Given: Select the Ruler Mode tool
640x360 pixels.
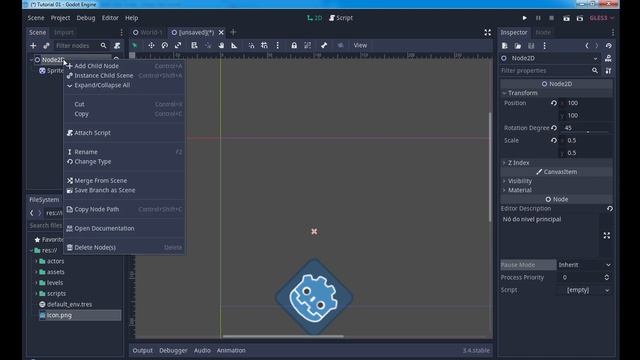Looking at the screenshot, I should (x=234, y=45).
